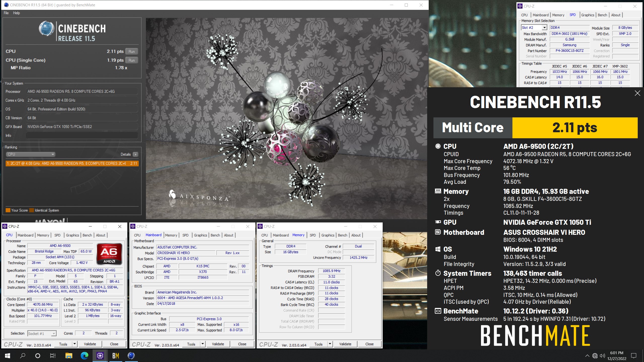Image resolution: width=644 pixels, height=362 pixels.
Task: Click the Info text field
Action: [82, 135]
